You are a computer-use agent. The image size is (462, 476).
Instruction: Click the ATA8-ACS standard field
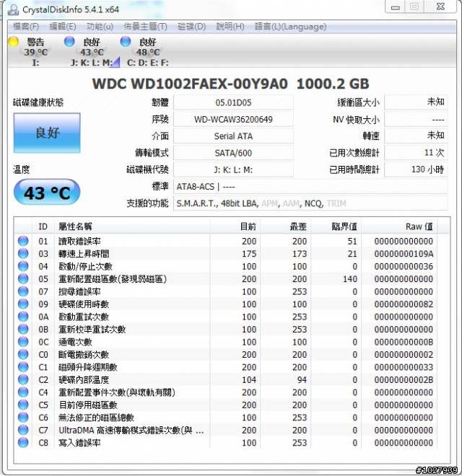(x=310, y=186)
